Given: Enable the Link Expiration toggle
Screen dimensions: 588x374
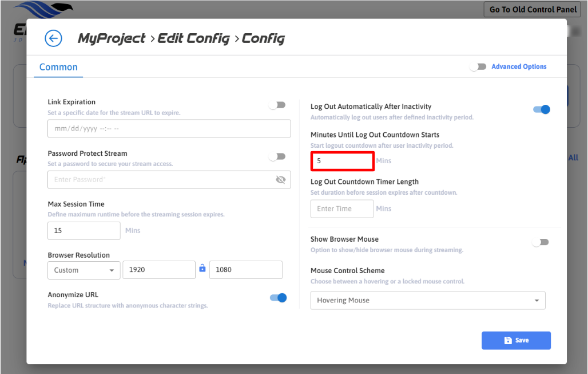Looking at the screenshot, I should click(x=277, y=105).
